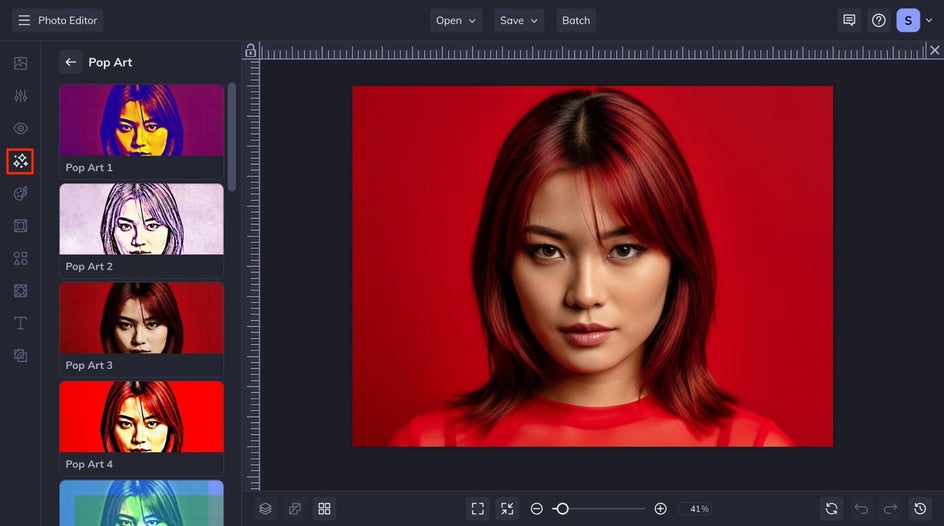Click the compare original image icon
The width and height of the screenshot is (944, 526).
pyautogui.click(x=295, y=509)
